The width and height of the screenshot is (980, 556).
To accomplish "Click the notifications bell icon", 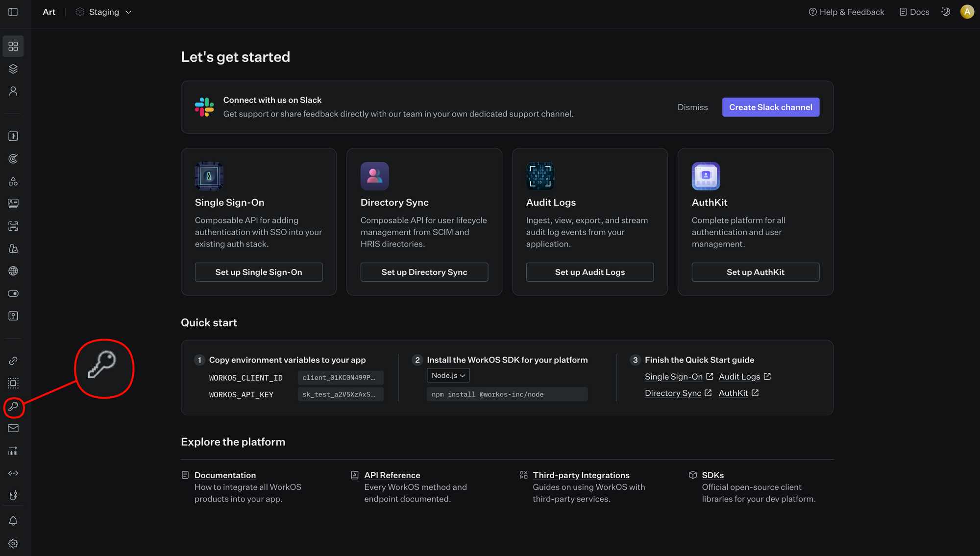I will [x=13, y=521].
